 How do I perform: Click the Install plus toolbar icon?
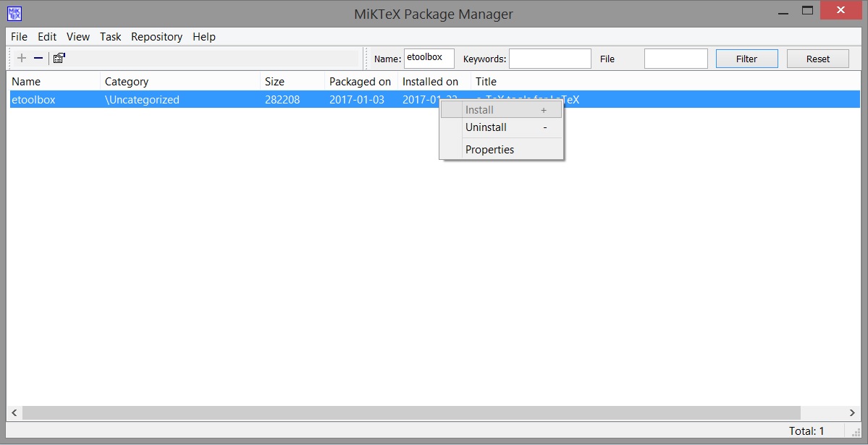[x=22, y=58]
